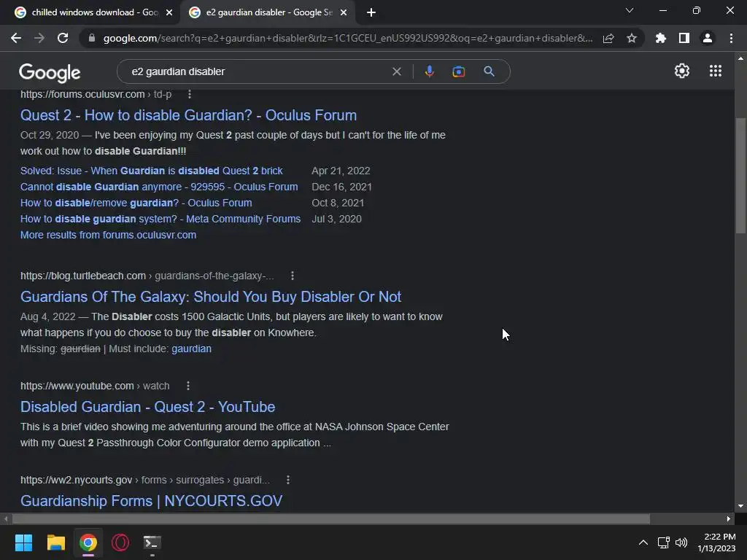Start voice search with the microphone
The width and height of the screenshot is (747, 560).
coord(429,71)
